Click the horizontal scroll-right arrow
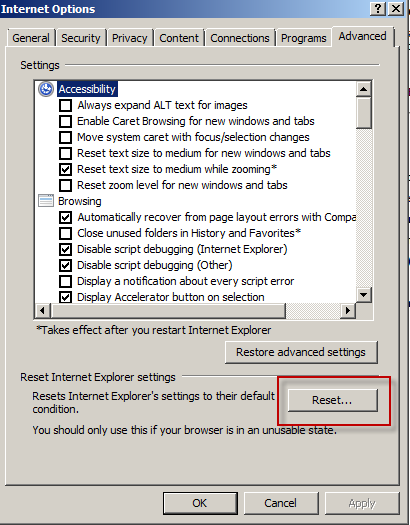This screenshot has width=410, height=525. coord(348,310)
